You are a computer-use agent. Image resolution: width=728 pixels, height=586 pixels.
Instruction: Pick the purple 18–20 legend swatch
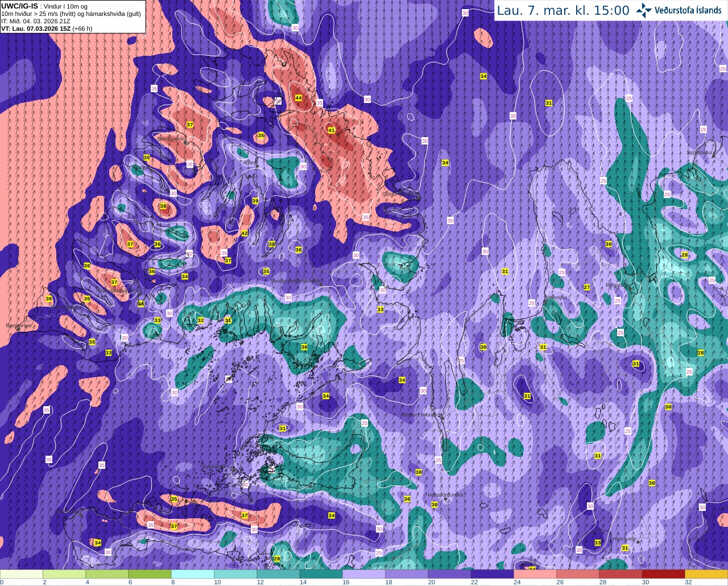click(x=407, y=574)
